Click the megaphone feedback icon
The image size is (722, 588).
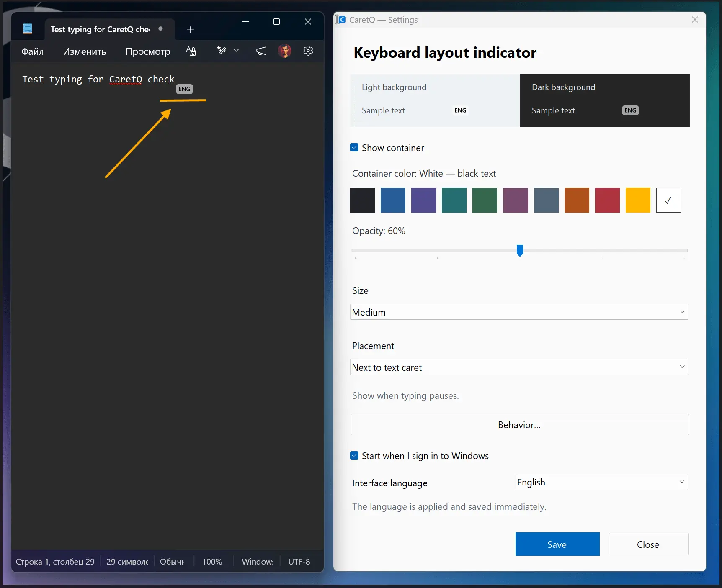click(x=261, y=51)
